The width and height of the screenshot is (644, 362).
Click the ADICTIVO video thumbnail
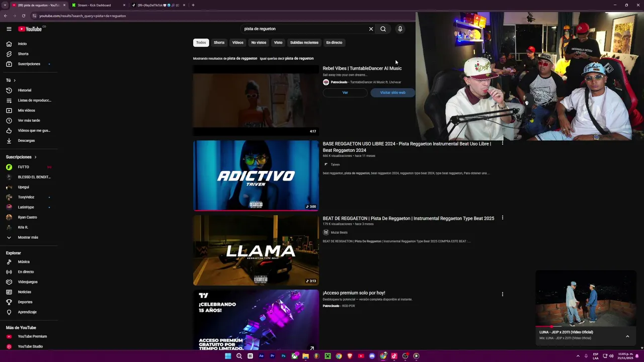(256, 175)
